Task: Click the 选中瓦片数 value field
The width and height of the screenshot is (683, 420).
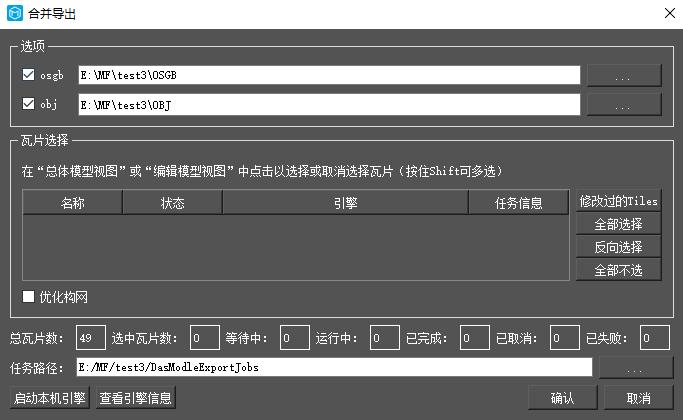Action: [x=205, y=338]
